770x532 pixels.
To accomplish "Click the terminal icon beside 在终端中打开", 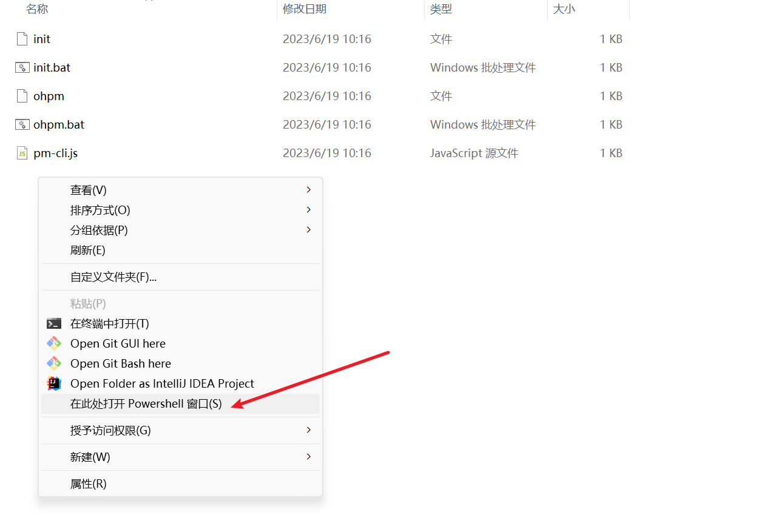I will point(54,323).
